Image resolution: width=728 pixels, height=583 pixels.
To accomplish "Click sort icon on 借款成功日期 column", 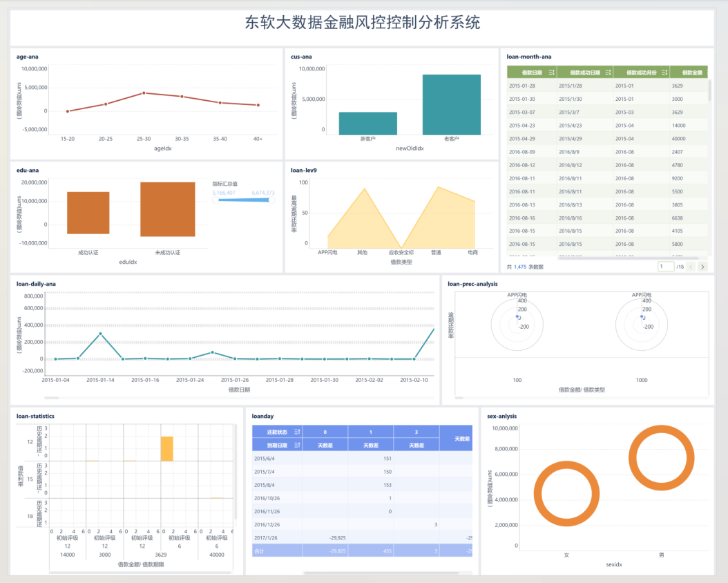I will [608, 73].
